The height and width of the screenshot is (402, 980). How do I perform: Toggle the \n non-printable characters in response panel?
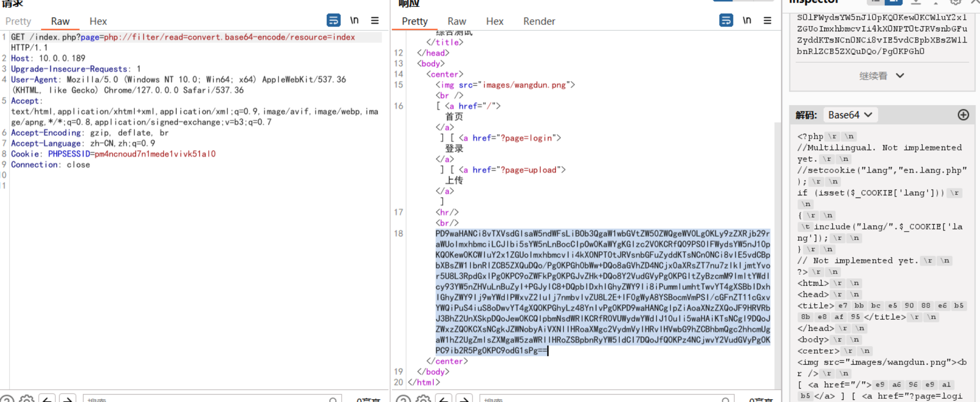click(747, 20)
